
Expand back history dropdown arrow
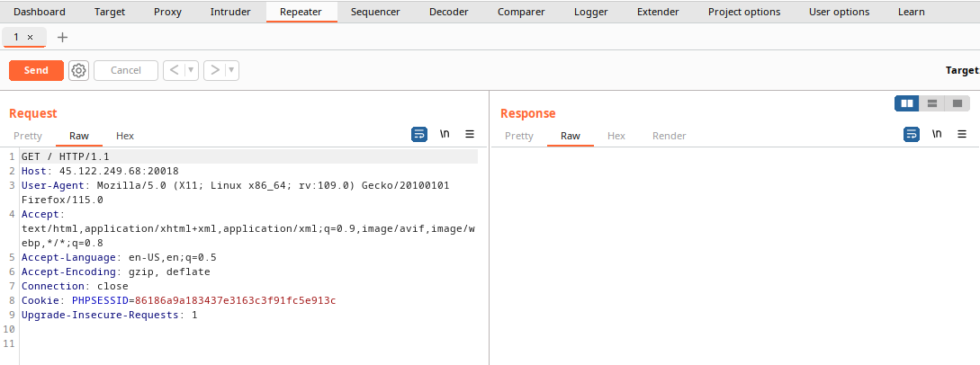coord(192,70)
